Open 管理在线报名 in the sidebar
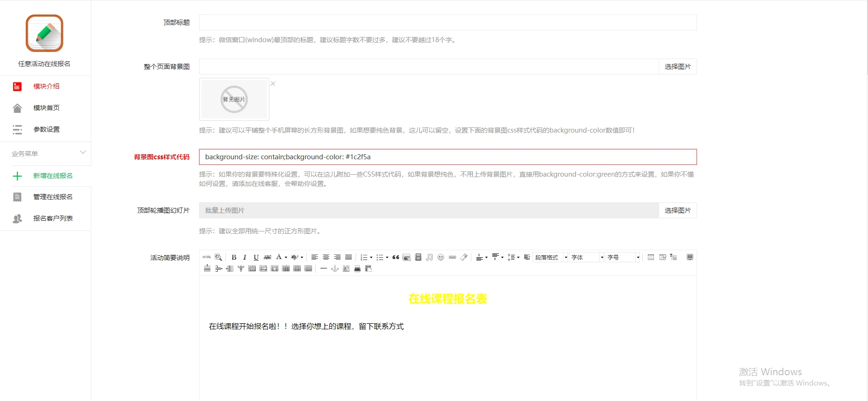This screenshot has height=401, width=868. tap(52, 197)
